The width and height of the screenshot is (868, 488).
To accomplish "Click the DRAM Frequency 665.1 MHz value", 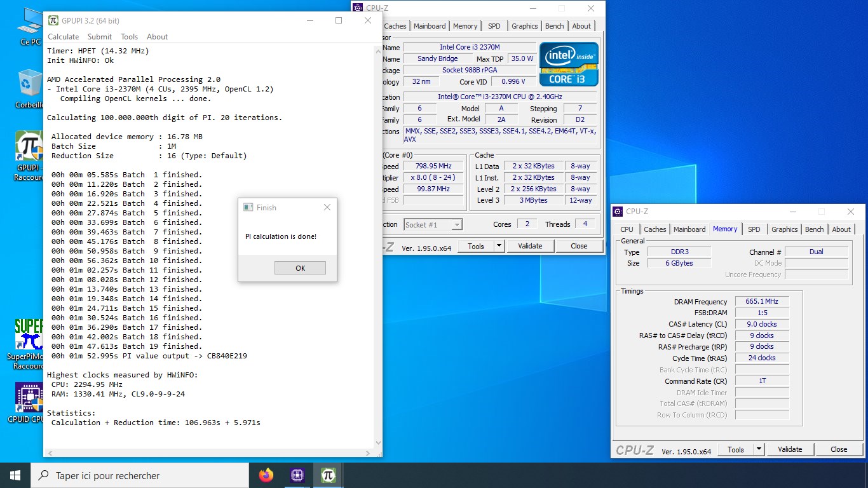I will (762, 301).
